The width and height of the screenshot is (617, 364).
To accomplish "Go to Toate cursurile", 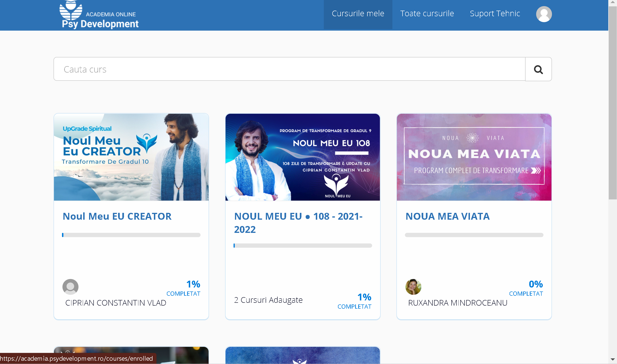I will pyautogui.click(x=427, y=13).
